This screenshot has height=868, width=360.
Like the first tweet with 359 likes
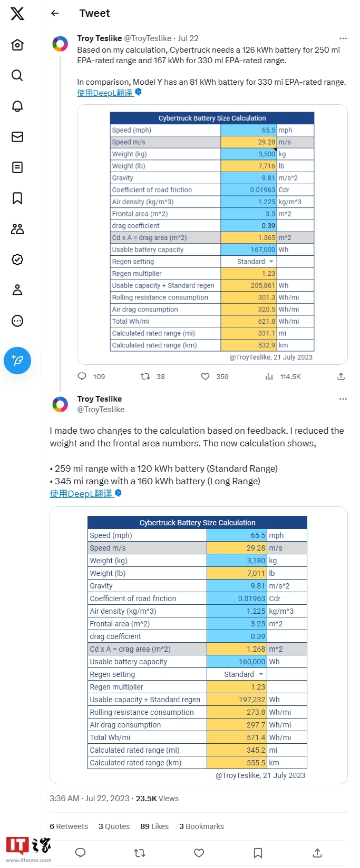[206, 376]
